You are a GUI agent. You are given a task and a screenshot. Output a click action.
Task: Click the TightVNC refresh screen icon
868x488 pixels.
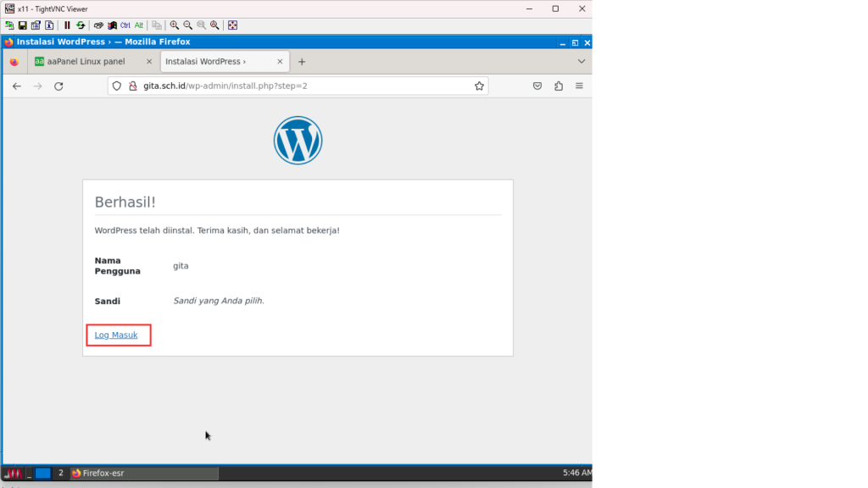pos(81,25)
